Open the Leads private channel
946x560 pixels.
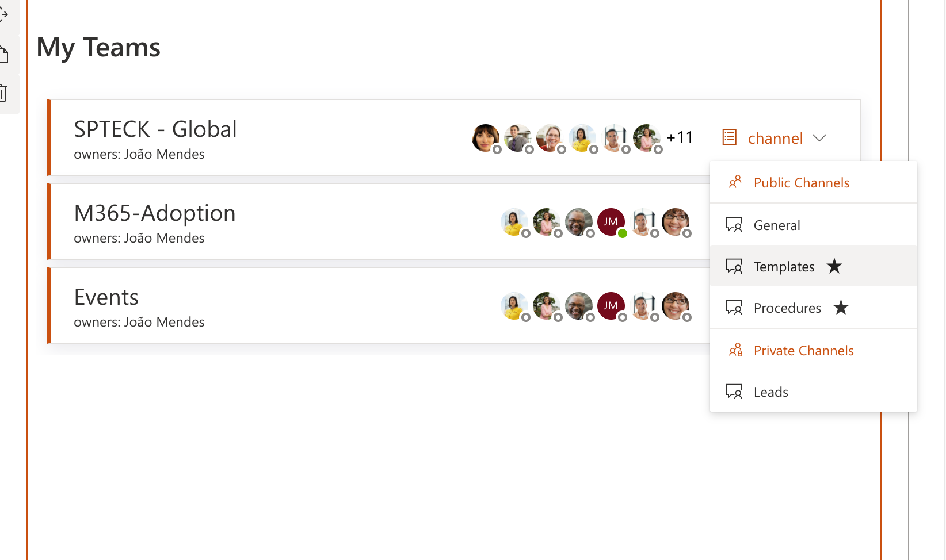[x=814, y=392]
